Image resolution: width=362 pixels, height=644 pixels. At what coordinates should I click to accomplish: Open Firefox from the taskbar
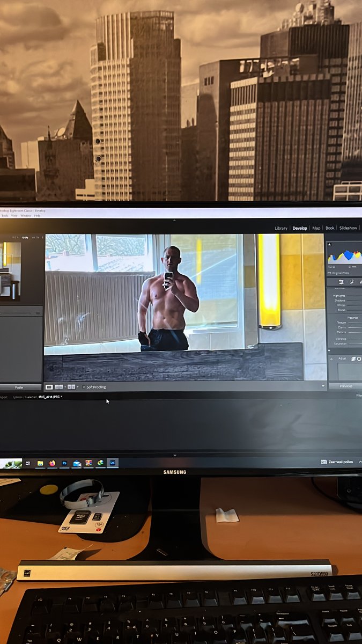53,463
